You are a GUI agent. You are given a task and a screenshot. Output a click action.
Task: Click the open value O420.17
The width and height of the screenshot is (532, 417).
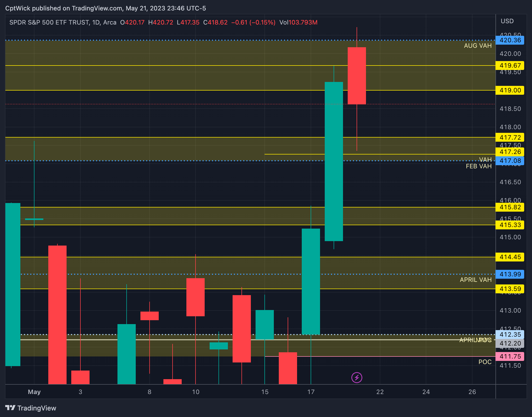pos(132,22)
